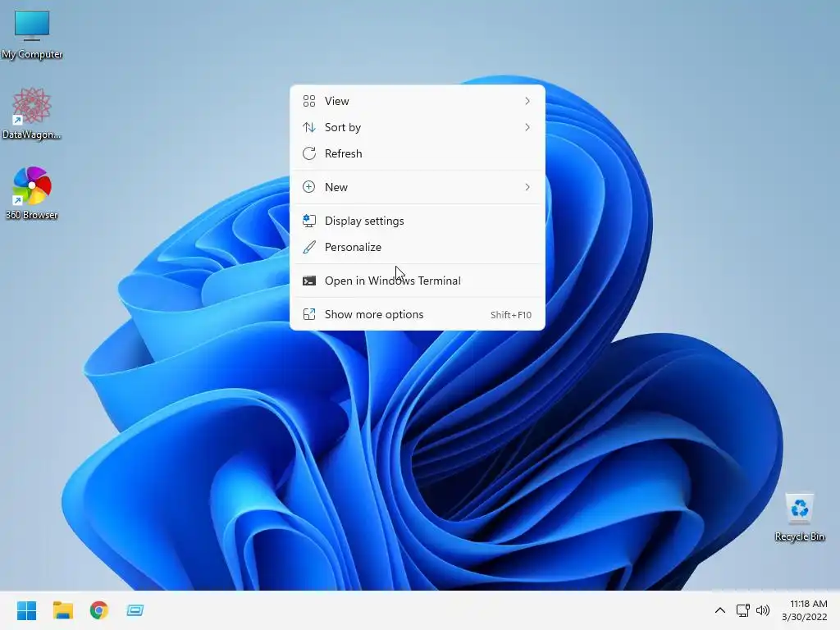This screenshot has width=840, height=630.
Task: Launch Google Chrome from taskbar
Action: pos(99,610)
